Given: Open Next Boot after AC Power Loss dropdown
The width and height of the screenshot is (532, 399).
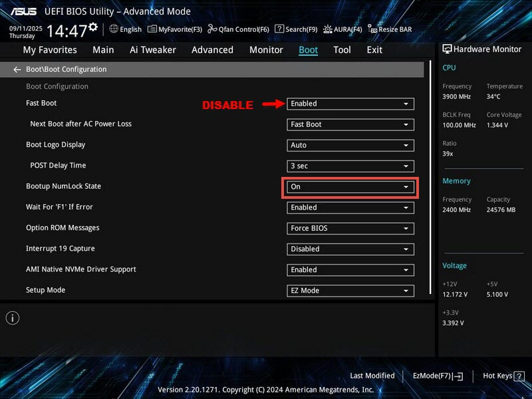Looking at the screenshot, I should tap(350, 124).
